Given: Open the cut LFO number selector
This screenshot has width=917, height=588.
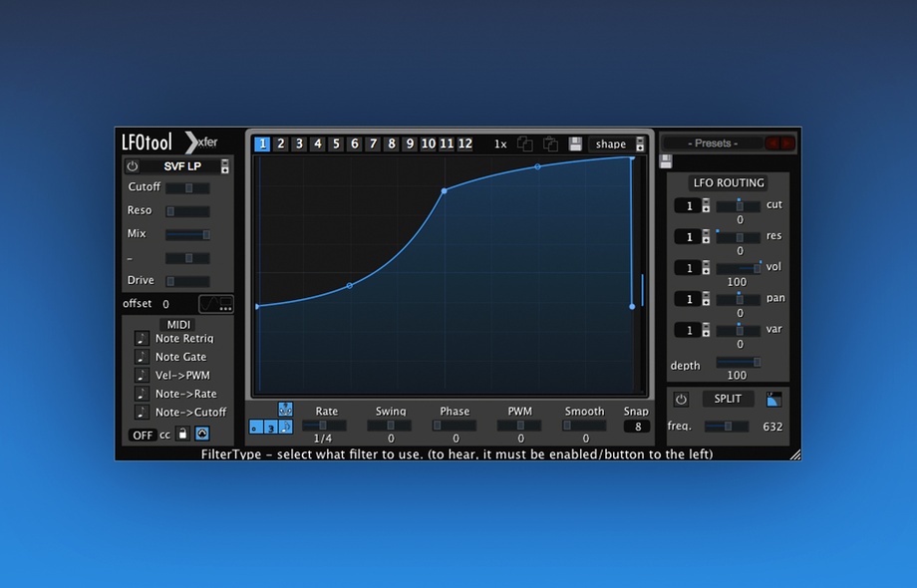Looking at the screenshot, I should click(x=693, y=205).
